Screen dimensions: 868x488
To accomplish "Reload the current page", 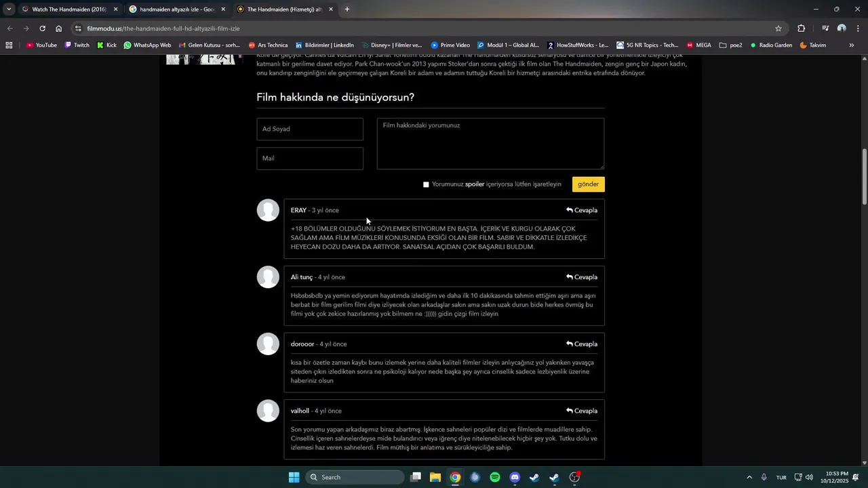I will (x=42, y=28).
